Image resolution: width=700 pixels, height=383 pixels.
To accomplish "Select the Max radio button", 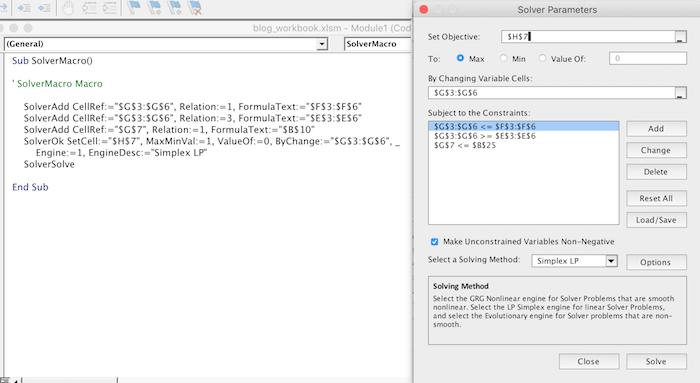I will pos(460,58).
